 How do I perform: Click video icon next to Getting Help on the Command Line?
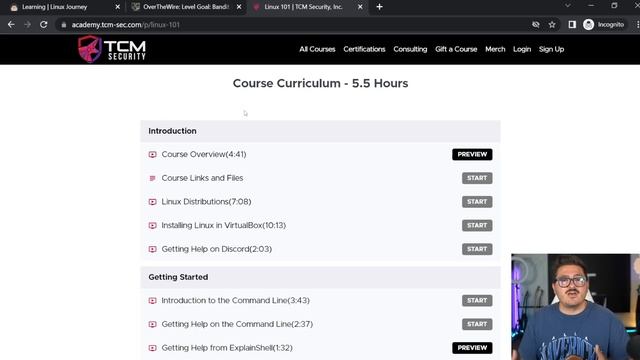pos(153,324)
